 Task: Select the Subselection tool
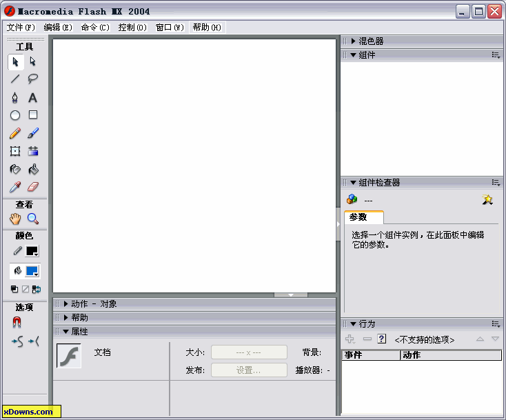(x=32, y=61)
